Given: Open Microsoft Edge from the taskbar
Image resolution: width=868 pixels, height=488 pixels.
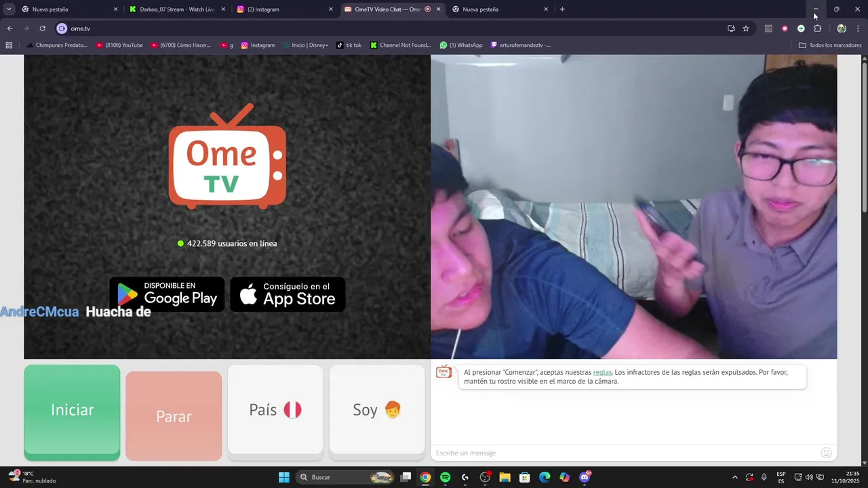Looking at the screenshot, I should pos(545,477).
